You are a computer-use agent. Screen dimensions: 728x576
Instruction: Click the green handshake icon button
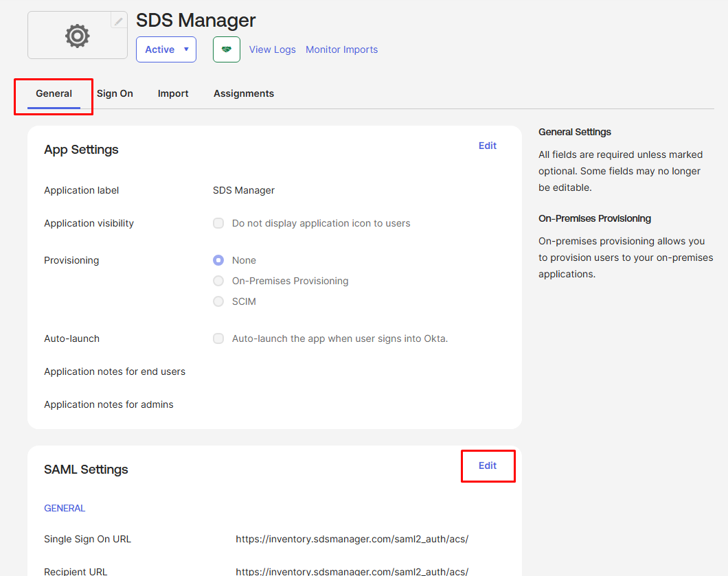(226, 49)
